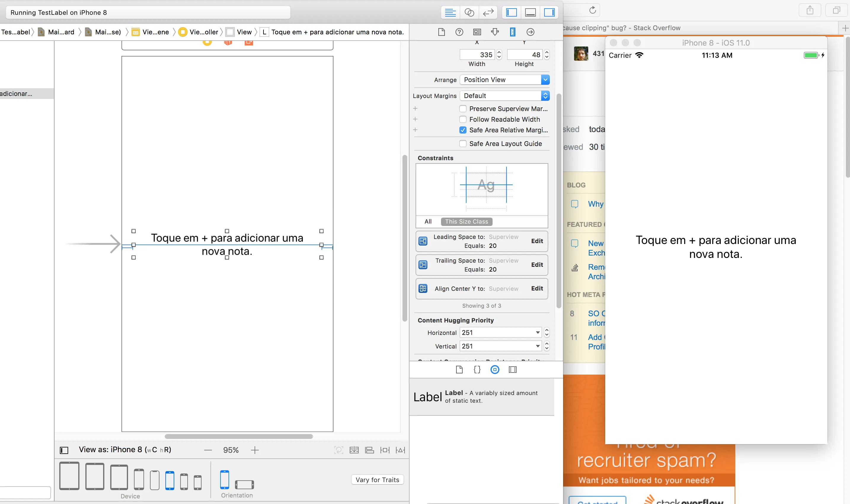Toggle document outline button in canvas bar
The height and width of the screenshot is (504, 850).
[x=64, y=450]
